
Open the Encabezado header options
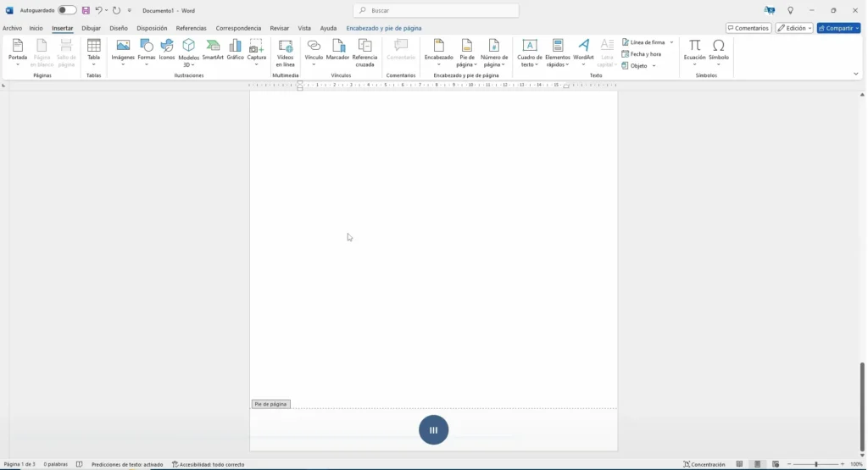(439, 53)
